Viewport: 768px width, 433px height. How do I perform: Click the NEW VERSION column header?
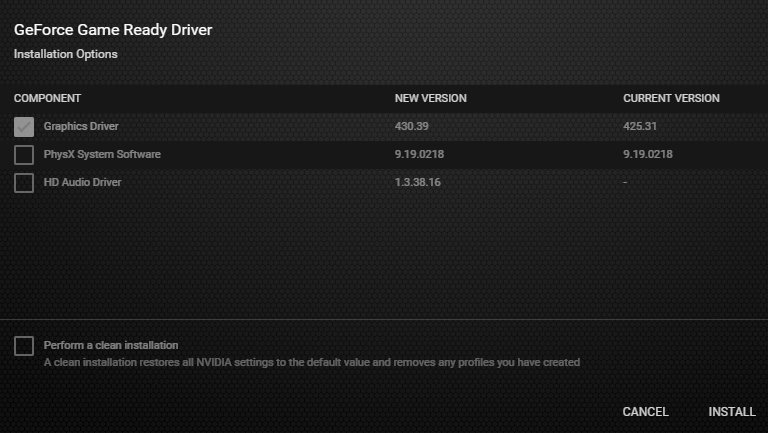point(431,98)
